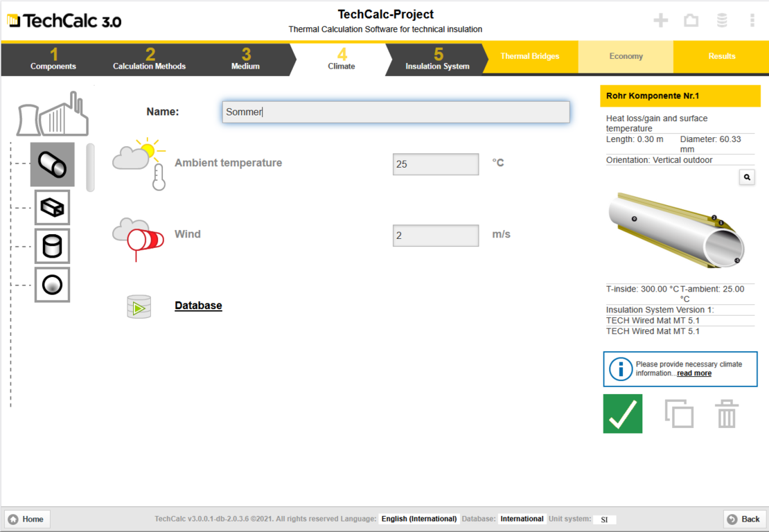769x532 pixels.
Task: Click the Insulation System Version 1 text
Action: [660, 310]
